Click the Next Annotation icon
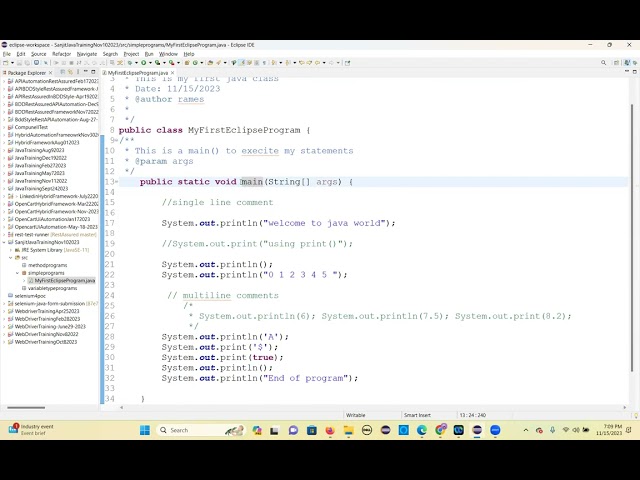The width and height of the screenshot is (640, 480). [x=273, y=63]
